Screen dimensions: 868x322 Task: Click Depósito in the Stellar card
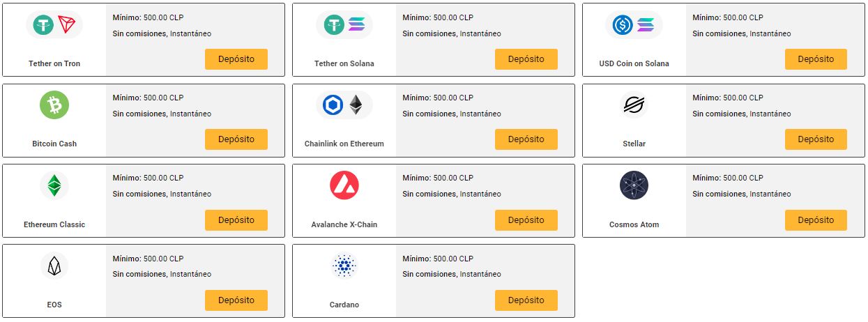(816, 139)
